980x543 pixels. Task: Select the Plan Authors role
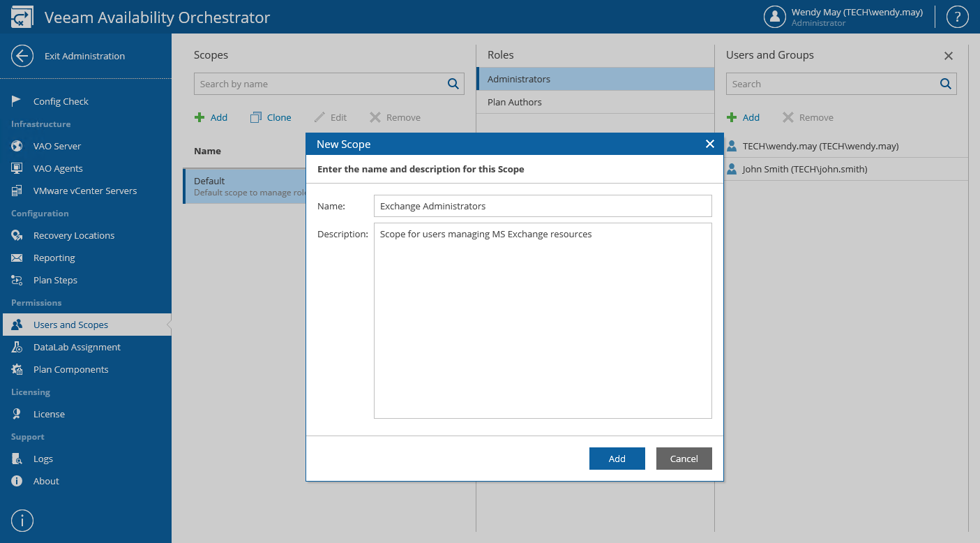coord(596,102)
